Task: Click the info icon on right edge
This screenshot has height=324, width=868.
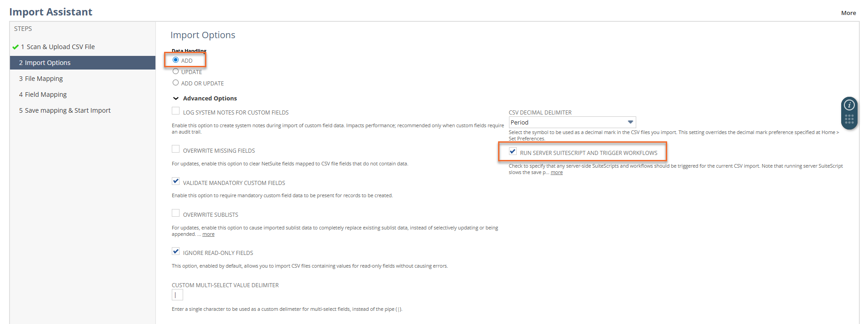Action: [849, 105]
